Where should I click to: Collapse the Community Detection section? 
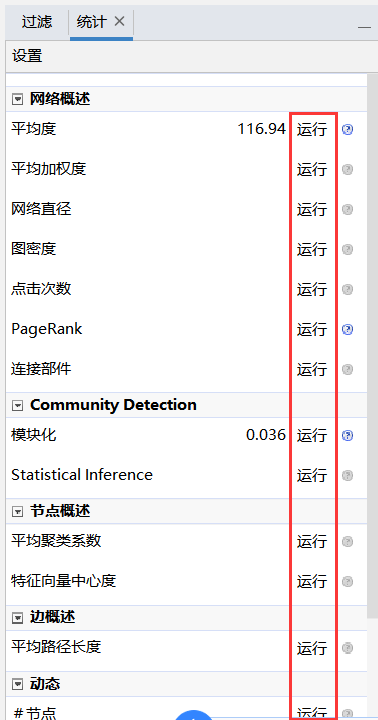coord(17,405)
